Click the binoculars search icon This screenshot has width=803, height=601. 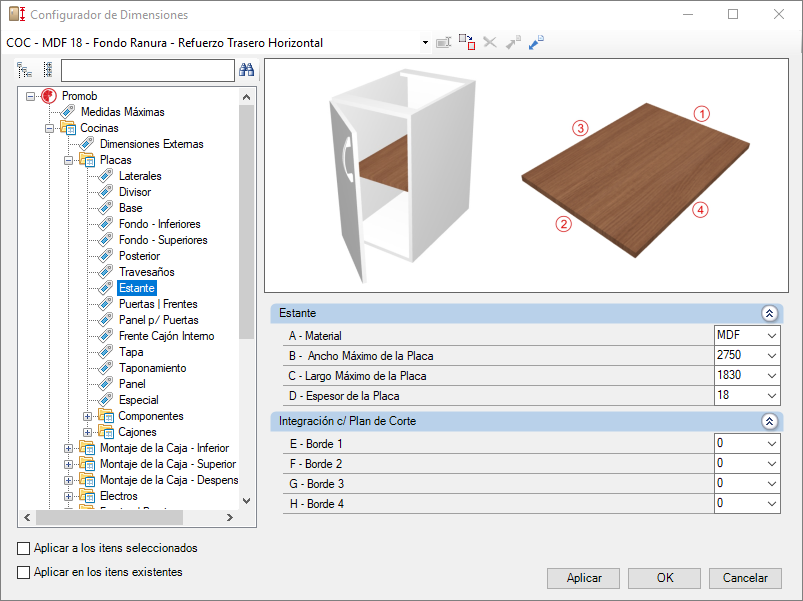(246, 70)
